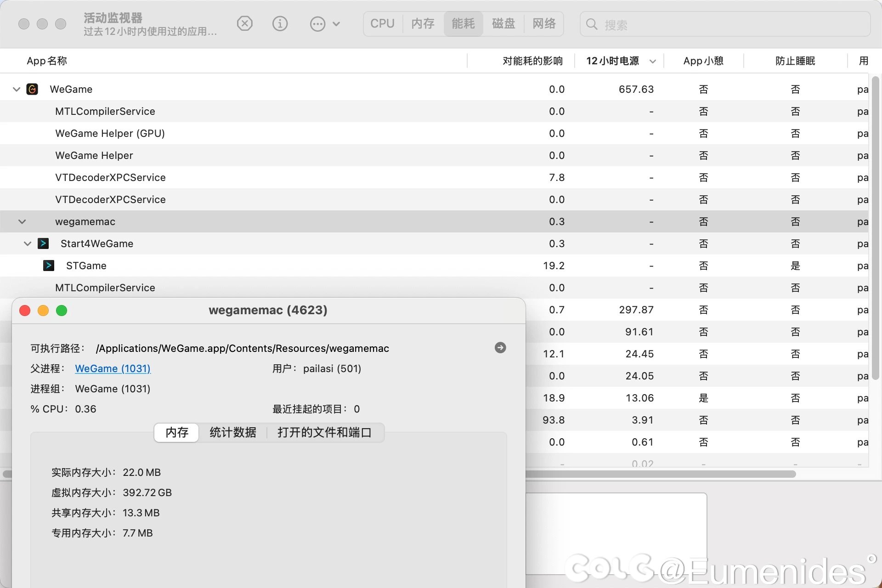Click the WeGame app icon in the list

[x=32, y=89]
